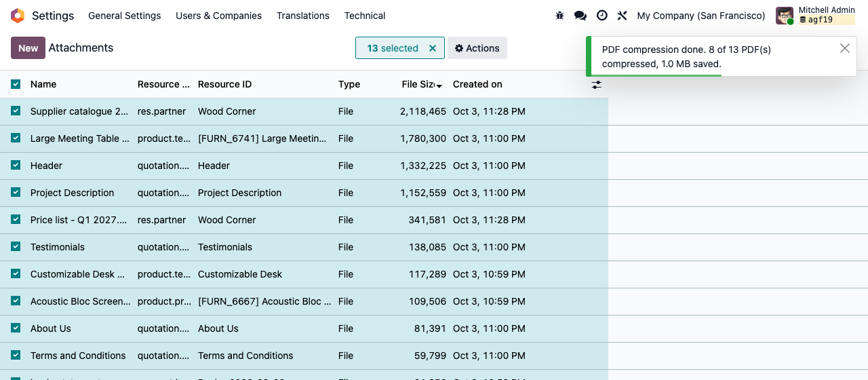
Task: Clear selection with the X in 13 selected
Action: tap(433, 48)
